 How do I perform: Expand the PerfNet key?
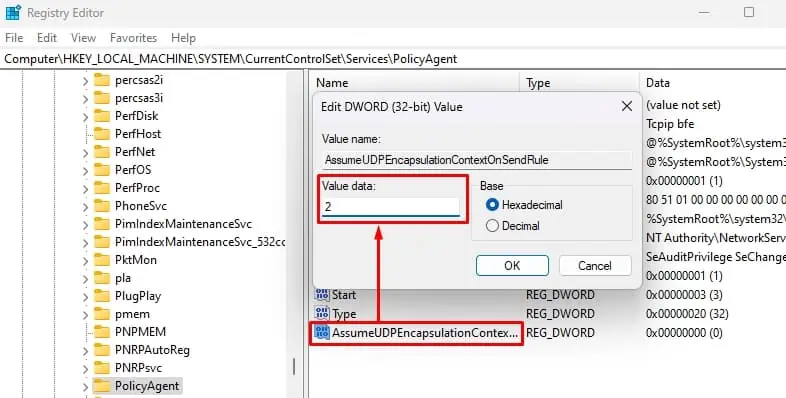pos(86,153)
